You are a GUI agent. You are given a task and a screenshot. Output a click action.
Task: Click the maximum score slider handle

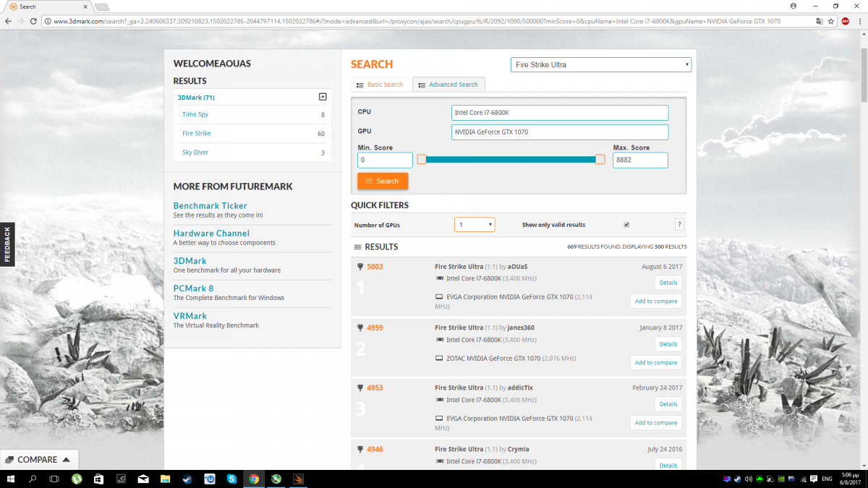click(600, 159)
